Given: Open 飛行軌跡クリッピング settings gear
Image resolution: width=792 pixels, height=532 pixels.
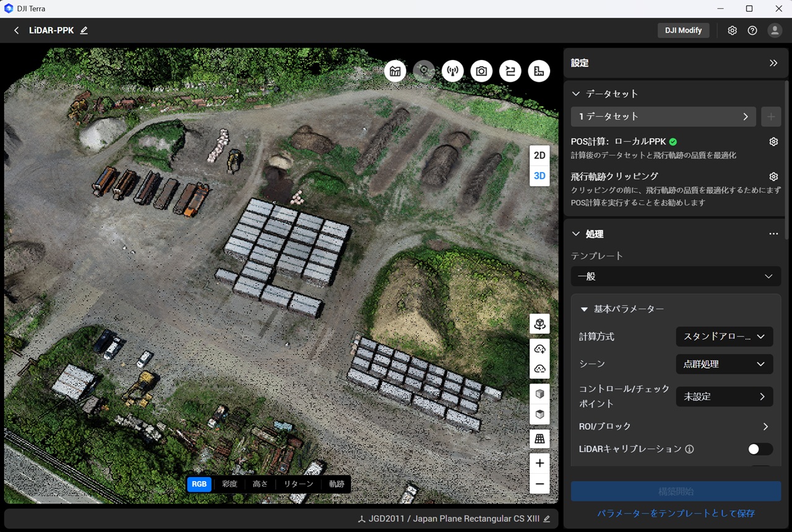Looking at the screenshot, I should click(773, 176).
